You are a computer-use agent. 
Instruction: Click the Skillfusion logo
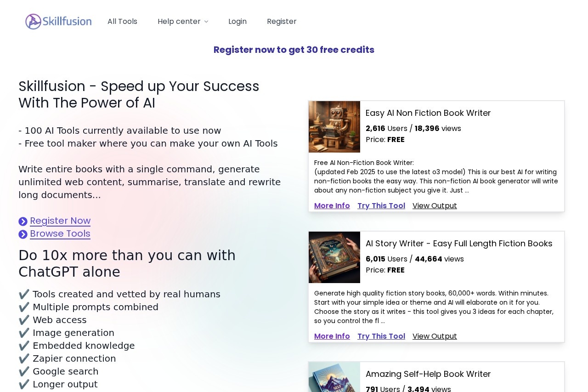point(58,22)
